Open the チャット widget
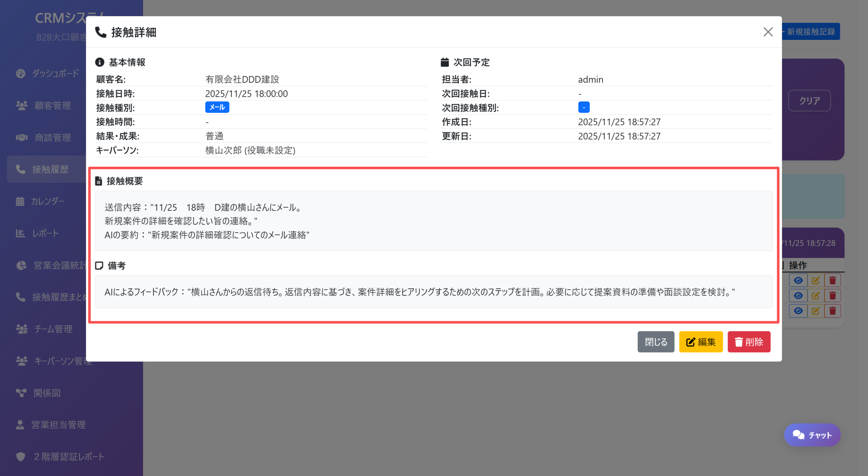 812,435
